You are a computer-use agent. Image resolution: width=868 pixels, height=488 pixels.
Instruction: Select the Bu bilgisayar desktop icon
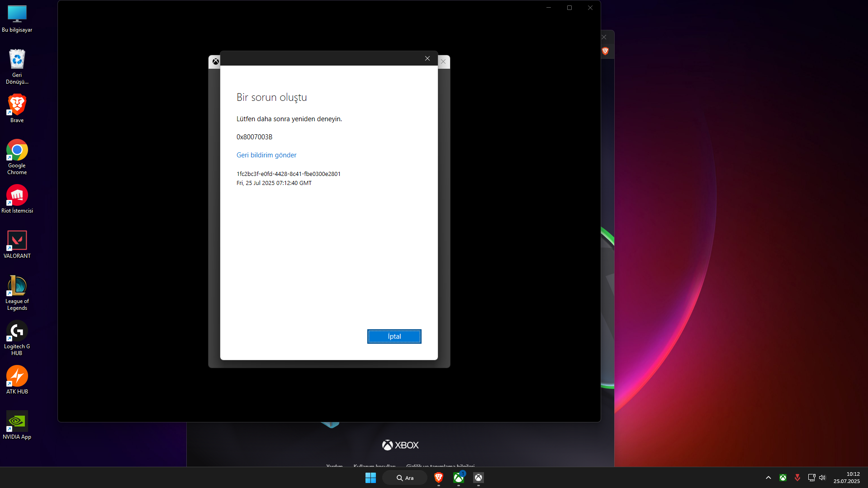[x=17, y=19]
